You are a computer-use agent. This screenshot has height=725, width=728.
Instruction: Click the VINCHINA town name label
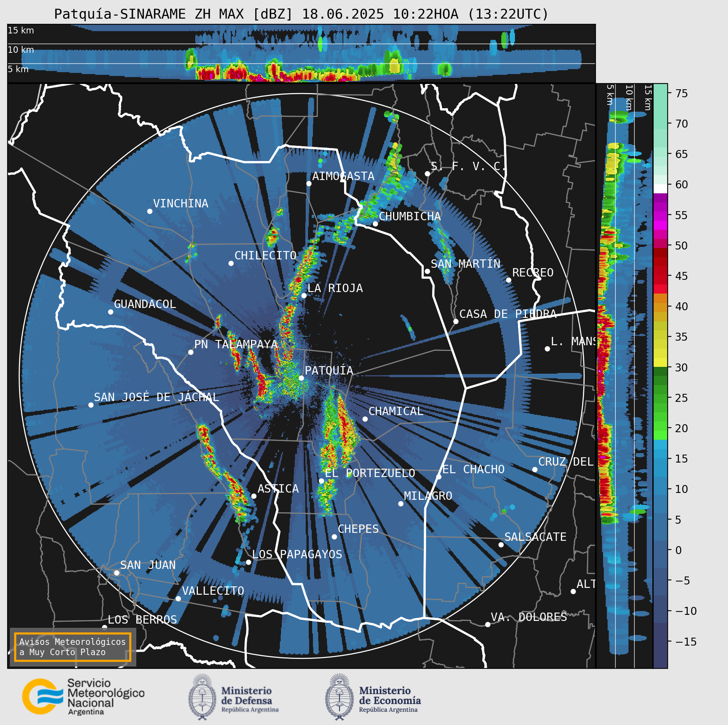tap(181, 204)
